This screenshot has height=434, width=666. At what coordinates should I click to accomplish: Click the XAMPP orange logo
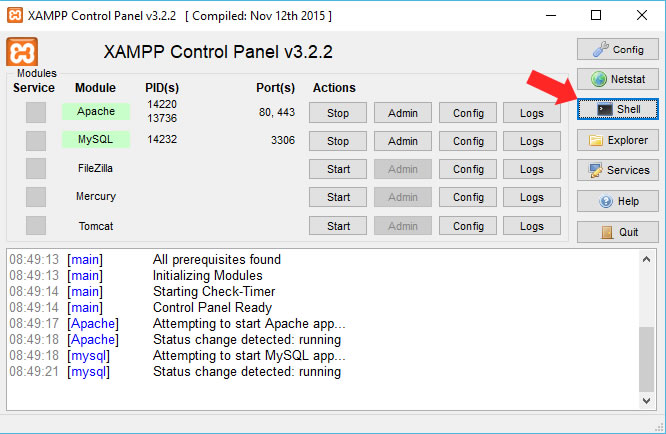pos(22,52)
